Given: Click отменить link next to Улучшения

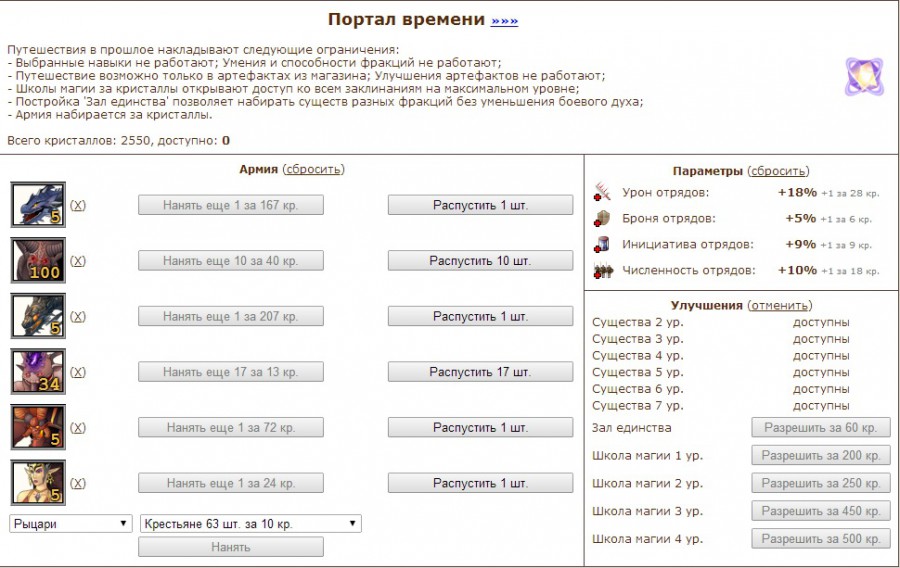Looking at the screenshot, I should coord(780,305).
